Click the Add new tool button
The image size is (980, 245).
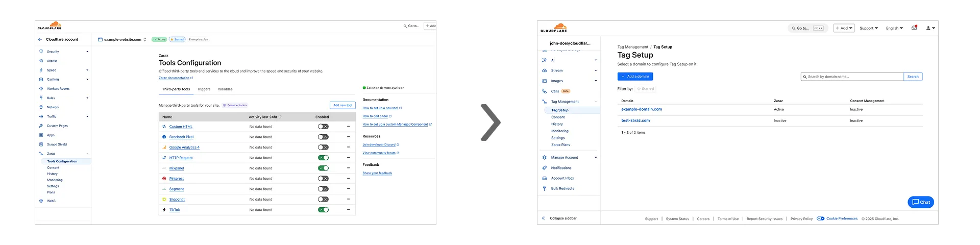coord(342,105)
